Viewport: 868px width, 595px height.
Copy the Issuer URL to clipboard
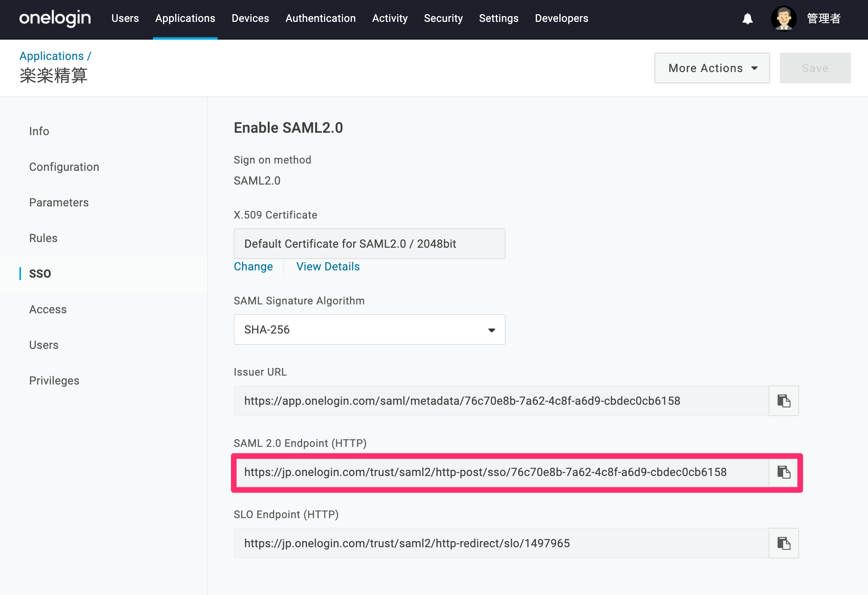click(x=783, y=401)
